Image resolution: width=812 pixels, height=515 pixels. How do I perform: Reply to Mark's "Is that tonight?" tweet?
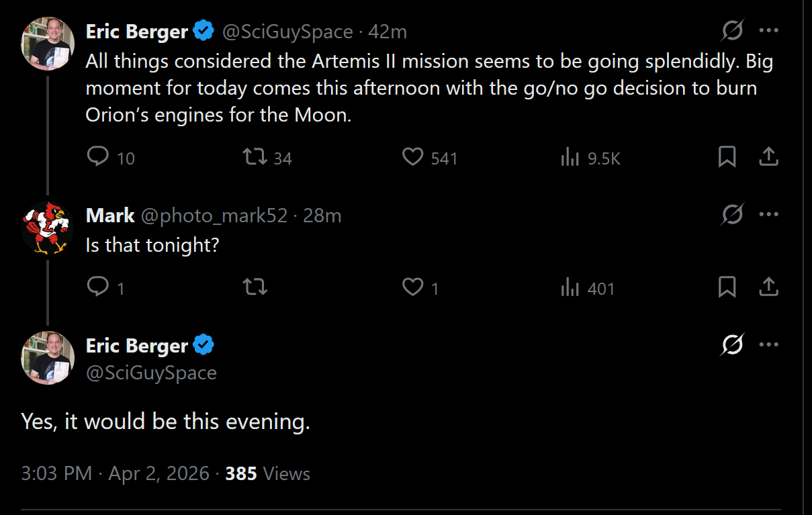(98, 287)
